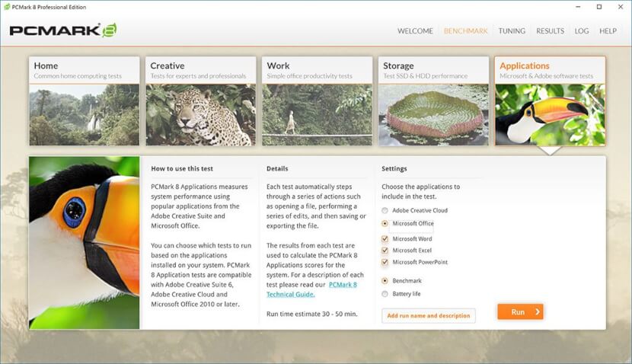Close the PCMark 8 window
The width and height of the screenshot is (632, 364).
point(621,7)
